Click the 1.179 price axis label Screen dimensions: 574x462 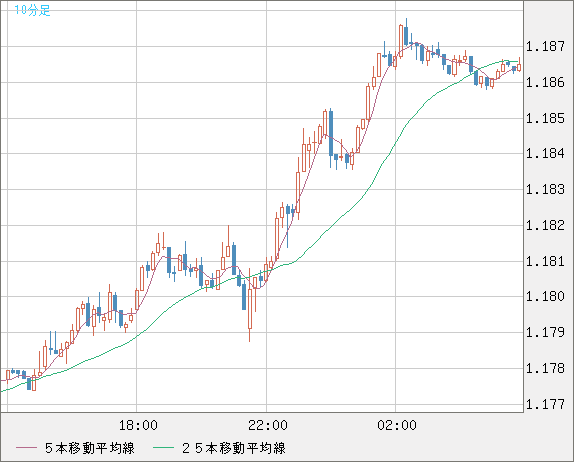tap(545, 332)
